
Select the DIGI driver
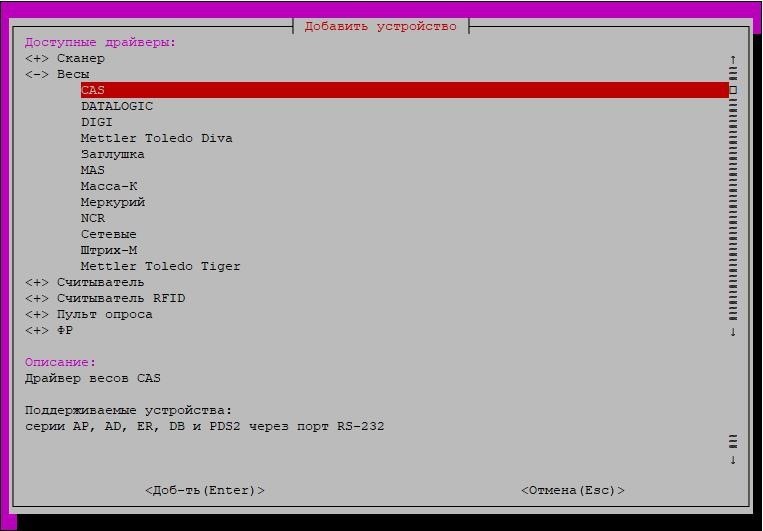click(x=97, y=122)
